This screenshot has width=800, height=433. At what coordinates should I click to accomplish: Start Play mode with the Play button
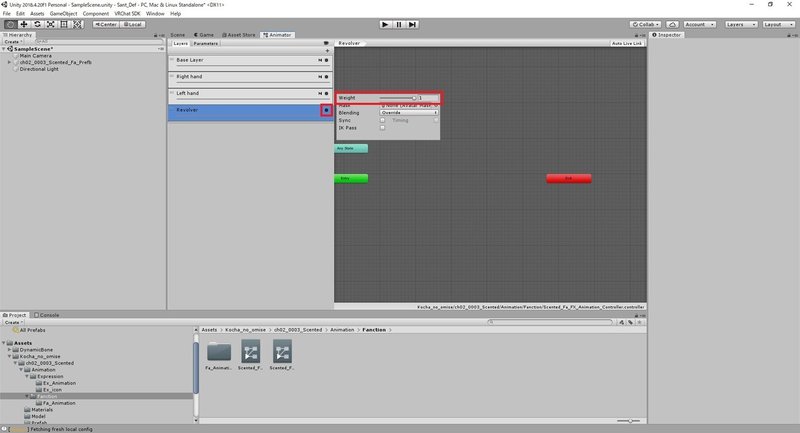(385, 24)
